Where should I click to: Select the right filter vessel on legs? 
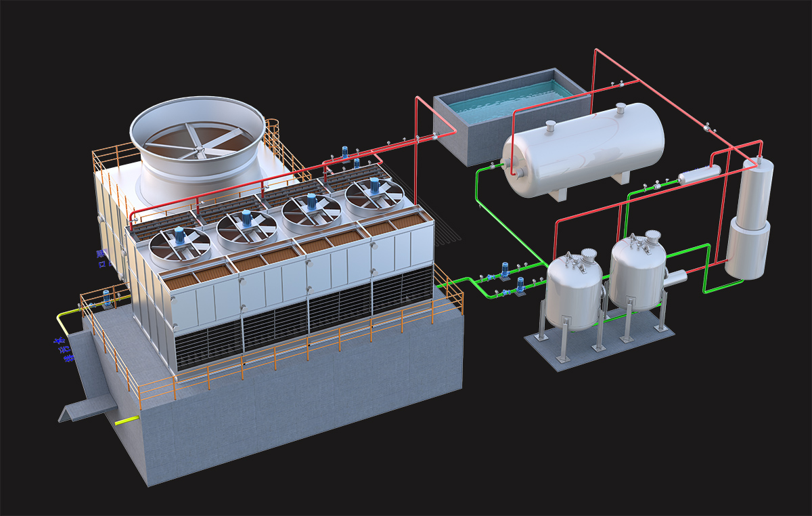[638, 272]
